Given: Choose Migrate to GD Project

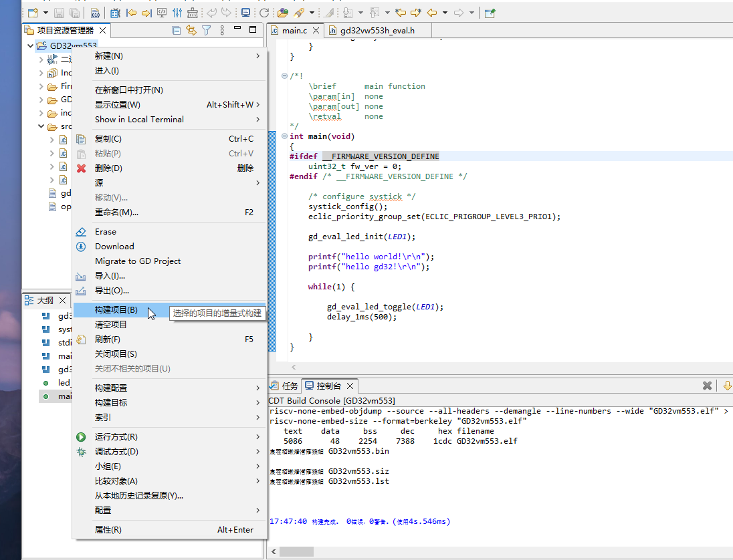Looking at the screenshot, I should (x=138, y=261).
